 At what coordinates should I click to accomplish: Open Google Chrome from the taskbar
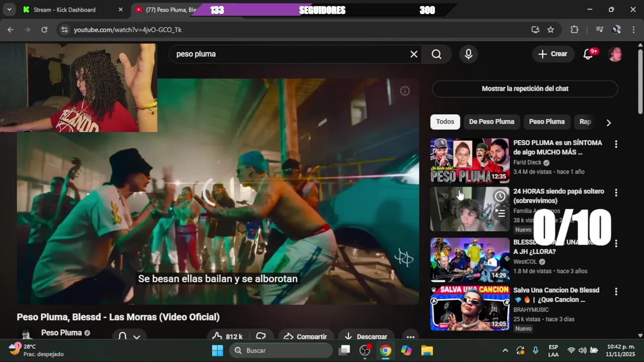click(385, 350)
